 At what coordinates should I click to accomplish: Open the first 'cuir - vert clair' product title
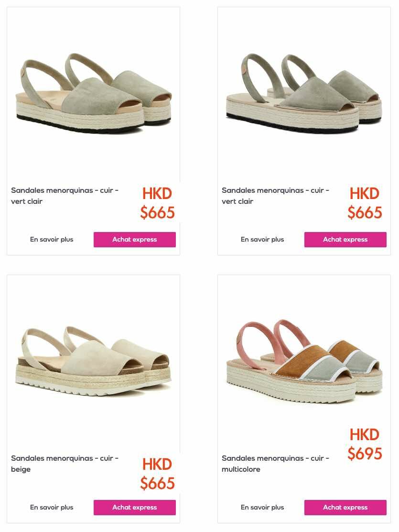(x=65, y=196)
